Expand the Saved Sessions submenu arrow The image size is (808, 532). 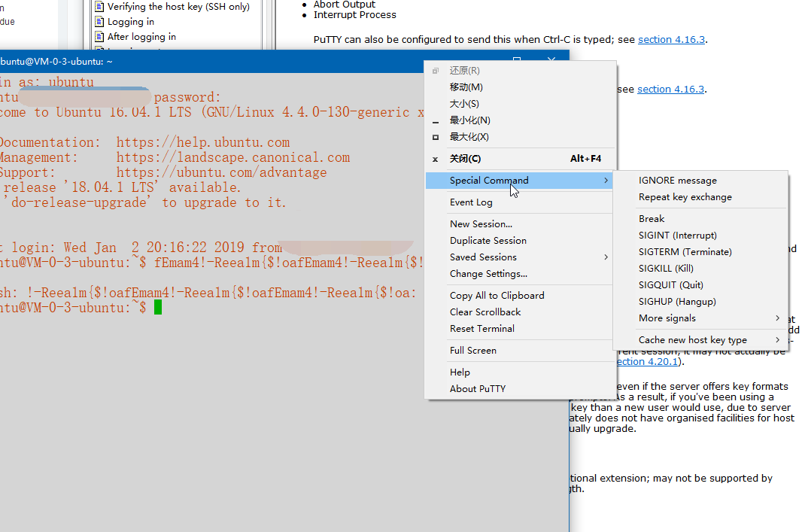click(606, 257)
